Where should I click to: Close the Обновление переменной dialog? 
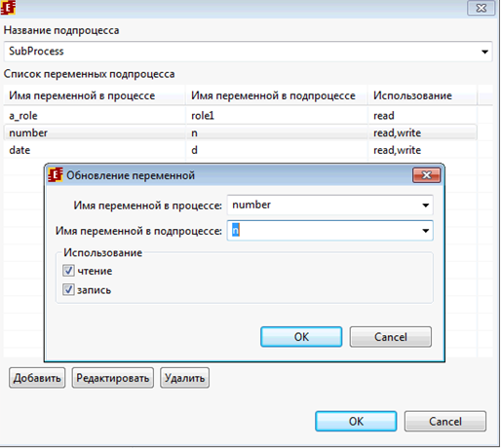click(426, 175)
